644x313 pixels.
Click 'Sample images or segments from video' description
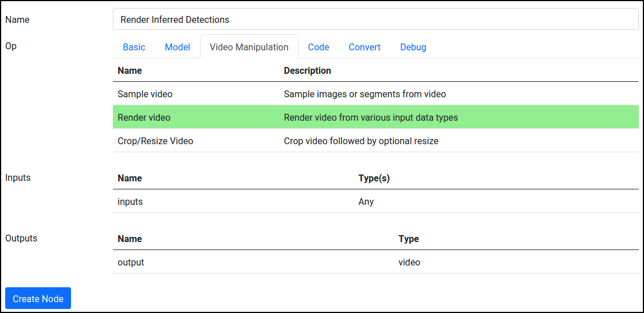pos(365,94)
